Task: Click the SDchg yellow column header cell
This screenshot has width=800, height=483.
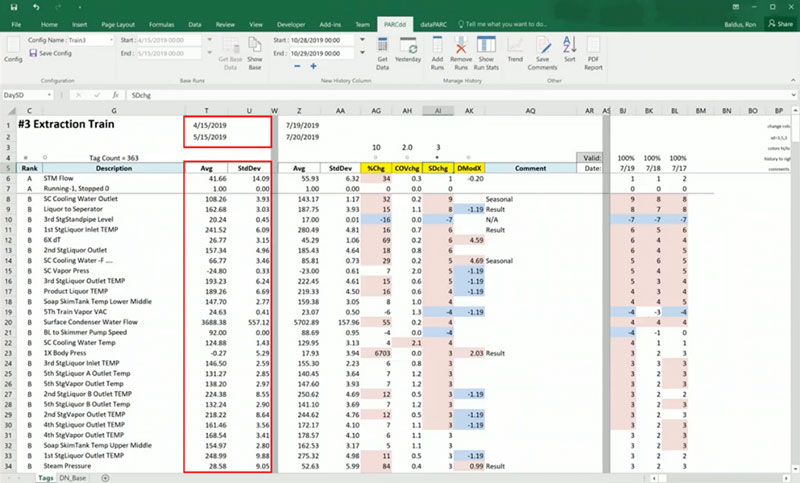Action: [x=438, y=168]
